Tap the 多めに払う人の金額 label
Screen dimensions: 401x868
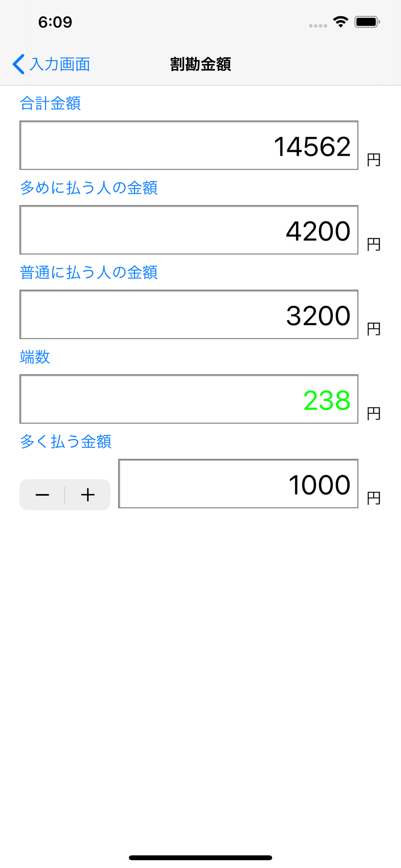pos(89,188)
